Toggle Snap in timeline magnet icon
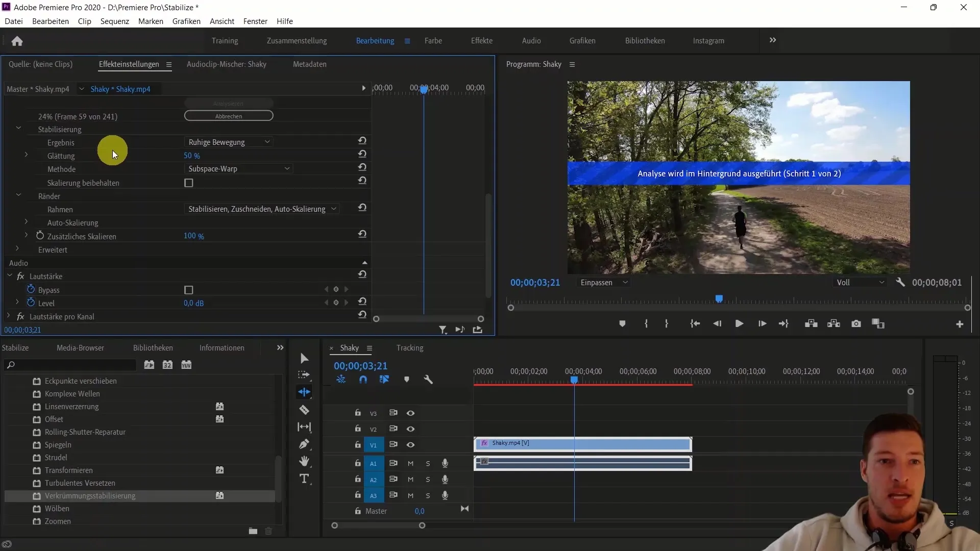 (363, 380)
